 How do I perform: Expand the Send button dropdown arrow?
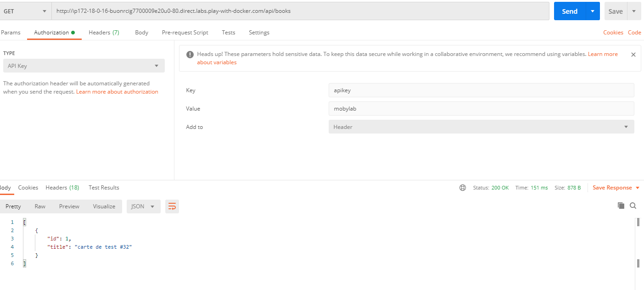pyautogui.click(x=593, y=11)
